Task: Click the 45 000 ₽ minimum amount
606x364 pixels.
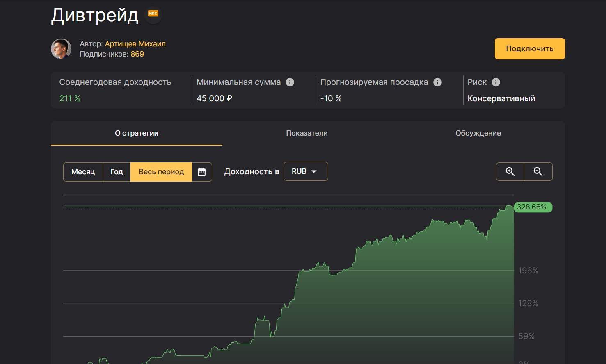Action: [x=215, y=98]
